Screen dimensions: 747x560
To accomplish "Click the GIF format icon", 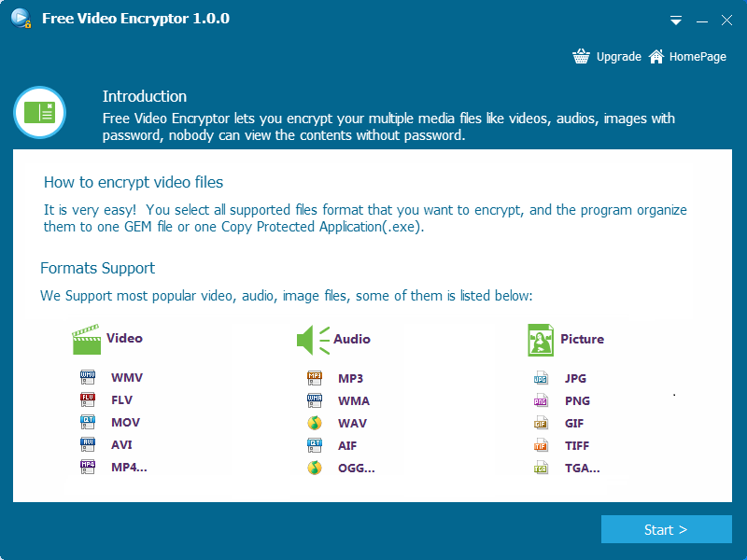I will point(542,423).
